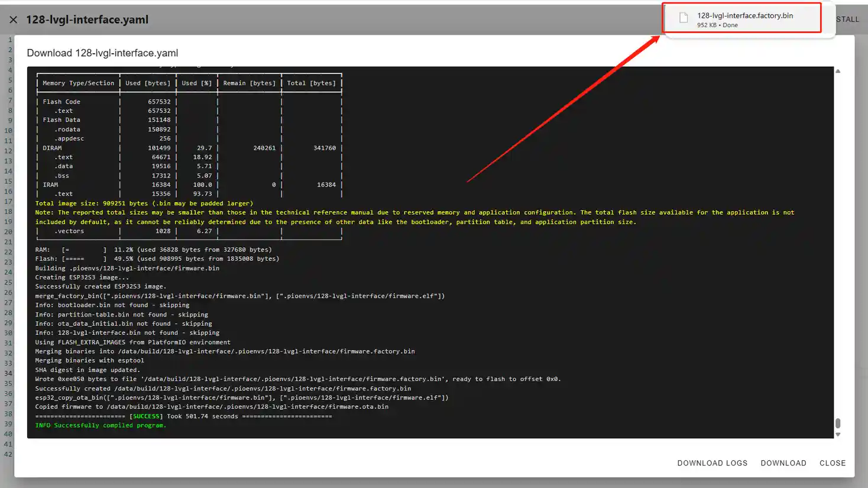Click the partially hidden INSTALL button
868x488 pixels.
click(x=847, y=20)
